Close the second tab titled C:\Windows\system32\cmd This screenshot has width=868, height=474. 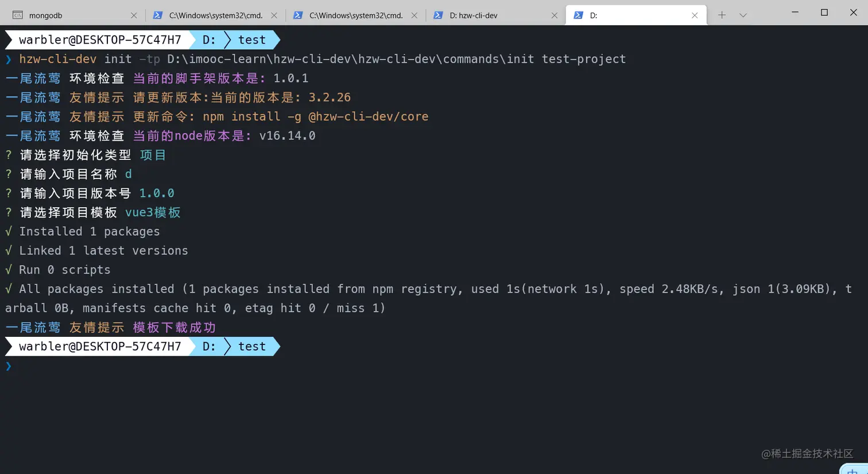pos(274,15)
